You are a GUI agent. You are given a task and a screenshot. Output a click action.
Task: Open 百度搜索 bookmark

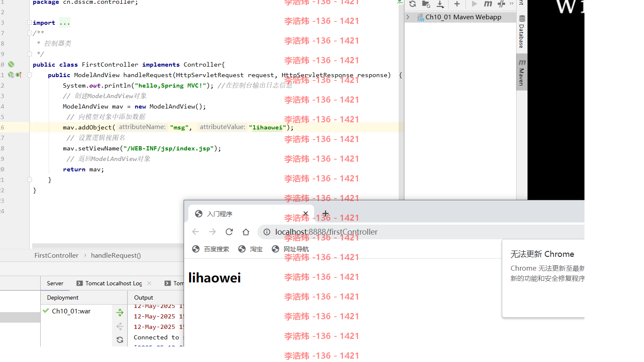pyautogui.click(x=210, y=249)
